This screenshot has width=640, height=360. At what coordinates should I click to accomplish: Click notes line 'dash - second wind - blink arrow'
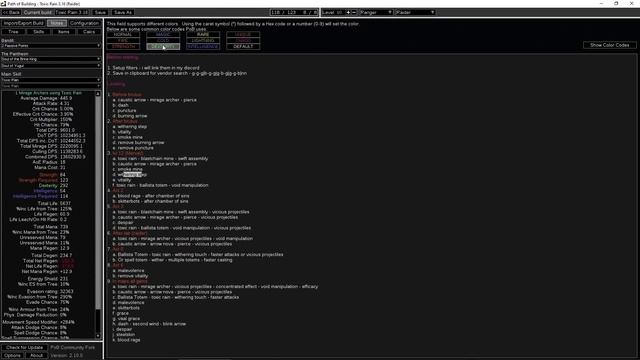click(x=149, y=324)
